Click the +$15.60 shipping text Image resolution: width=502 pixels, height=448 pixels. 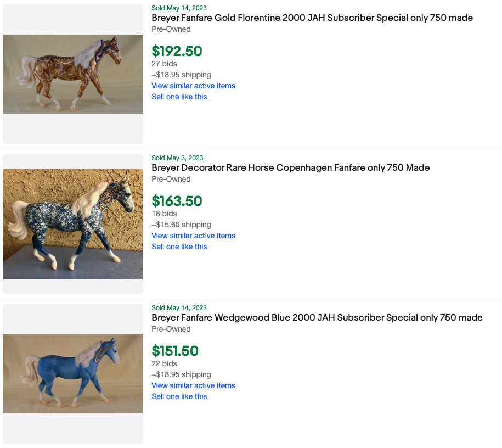coord(181,225)
